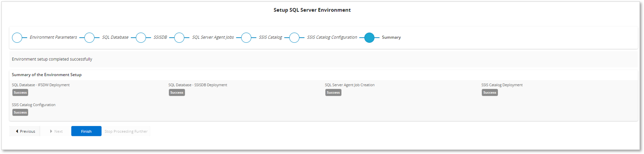Click the SQL Server Agent Jobs step circle
The image size is (644, 154).
click(179, 38)
